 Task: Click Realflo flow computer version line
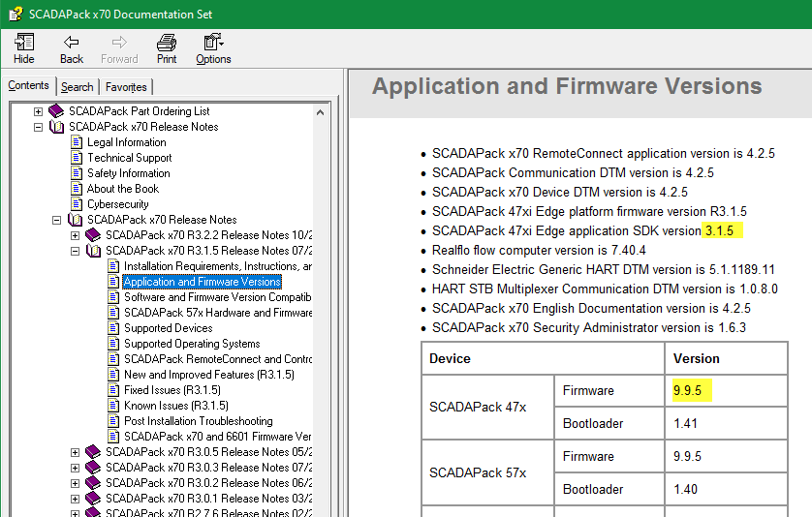point(539,251)
